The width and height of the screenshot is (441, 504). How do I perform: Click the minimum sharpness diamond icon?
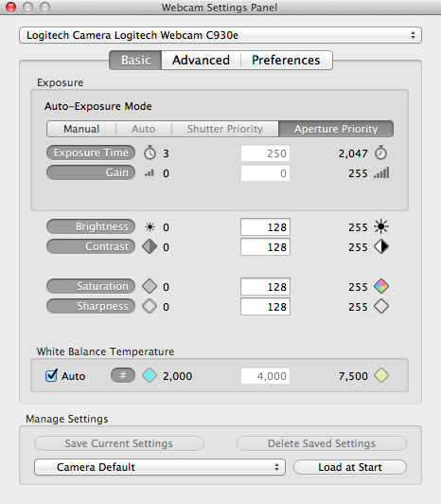(150, 306)
